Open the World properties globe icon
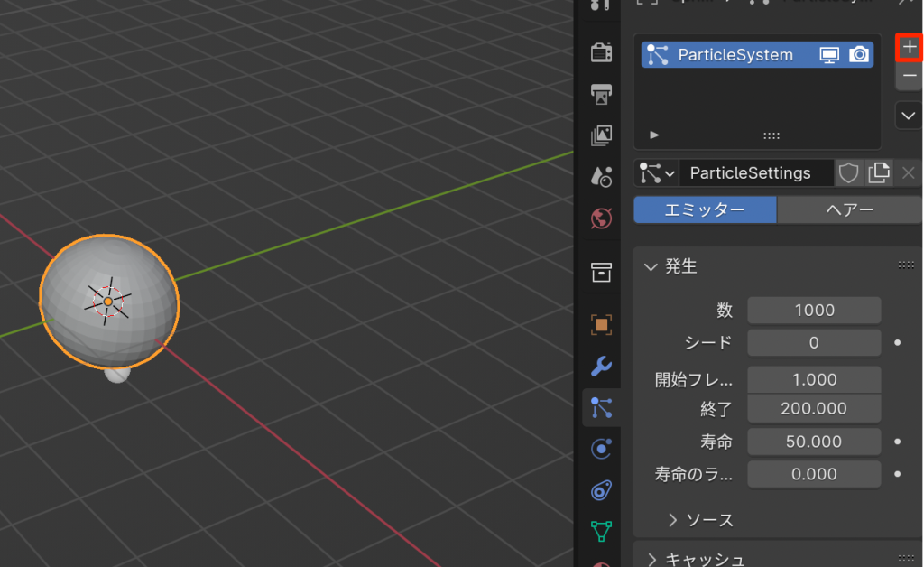 point(601,218)
